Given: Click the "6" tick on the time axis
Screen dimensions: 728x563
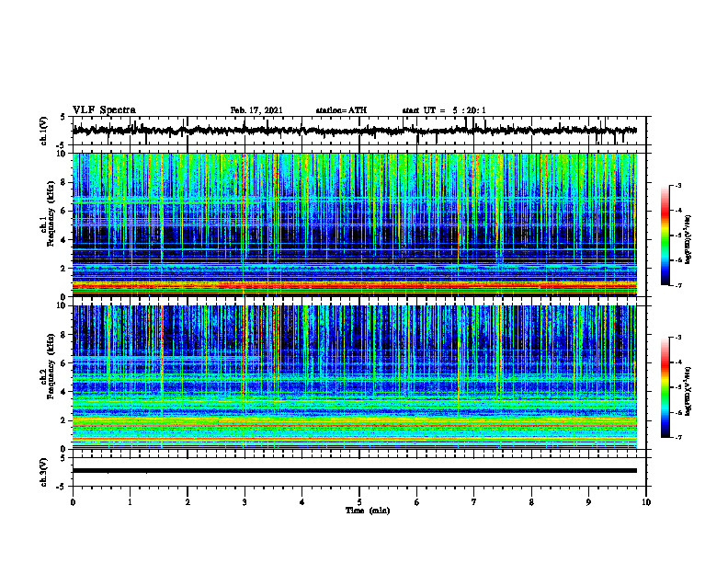Looking at the screenshot, I should pos(417,502).
